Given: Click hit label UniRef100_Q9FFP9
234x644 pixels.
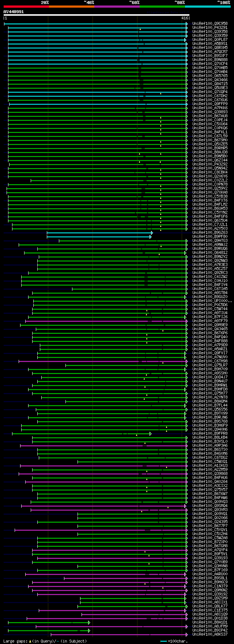Looking at the screenshot, I should point(210,104).
